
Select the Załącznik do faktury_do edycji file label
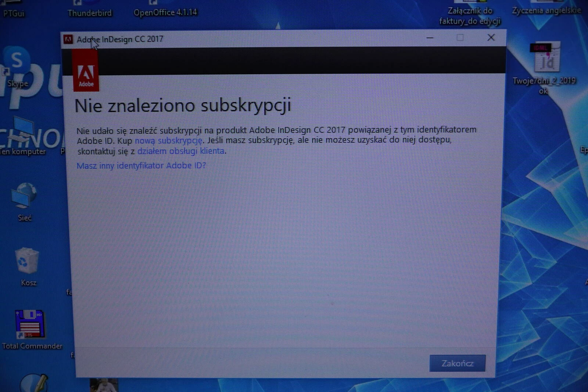pyautogui.click(x=470, y=16)
